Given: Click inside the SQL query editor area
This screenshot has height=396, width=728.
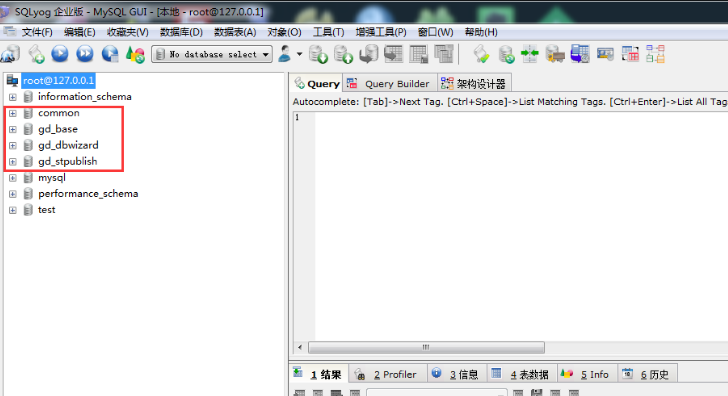Looking at the screenshot, I should [x=520, y=227].
